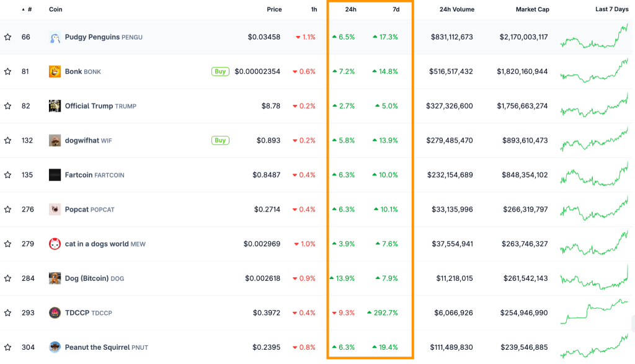Star the TDCCP coin
Screen dimensions: 635x364
click(7, 313)
